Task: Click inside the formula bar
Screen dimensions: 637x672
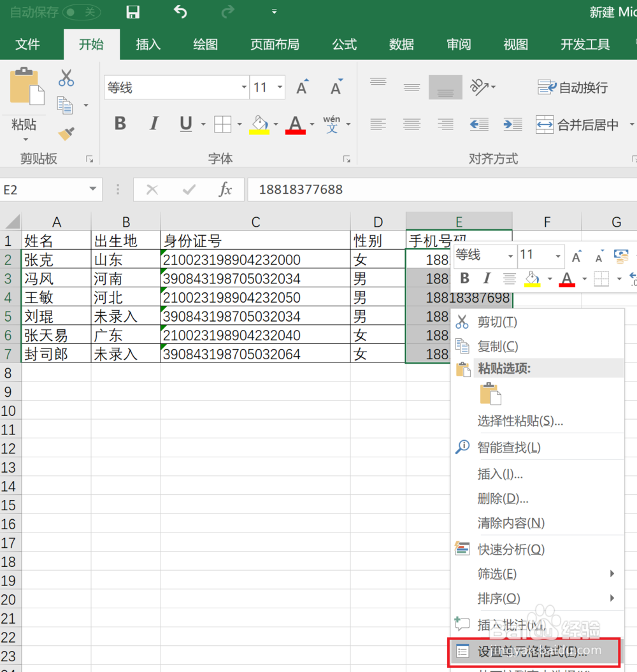Action: pyautogui.click(x=382, y=189)
